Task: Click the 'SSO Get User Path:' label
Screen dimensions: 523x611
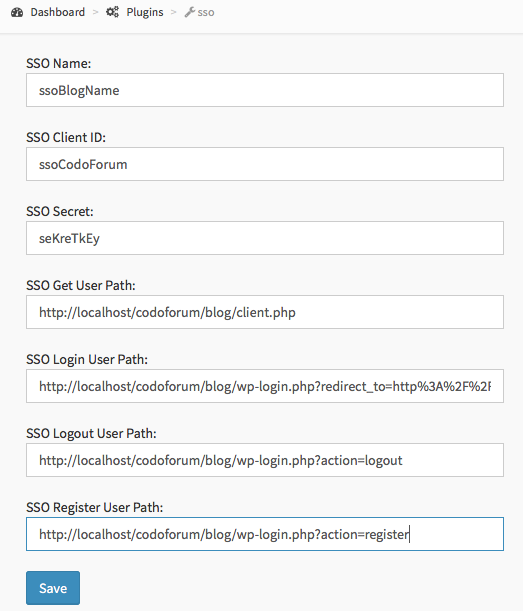Action: [81, 285]
